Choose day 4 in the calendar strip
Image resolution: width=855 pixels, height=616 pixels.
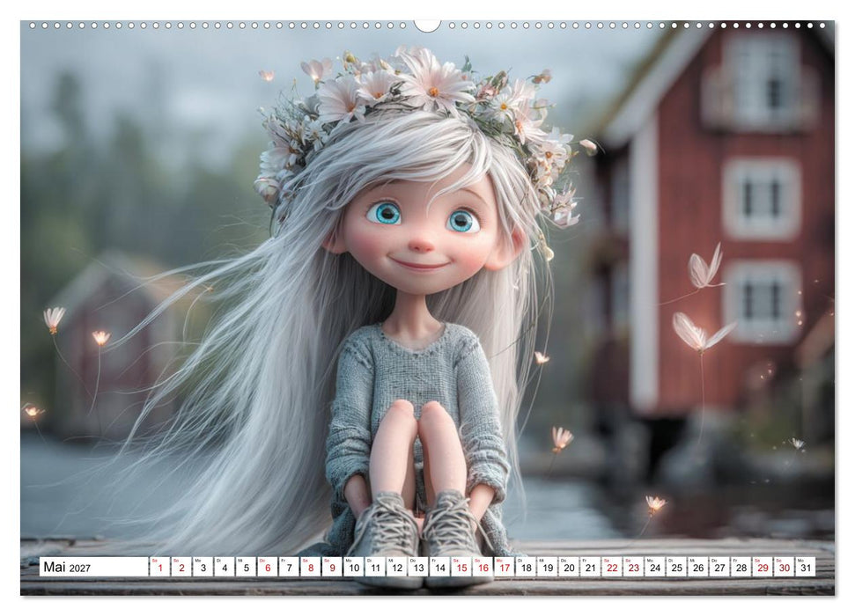pos(225,567)
